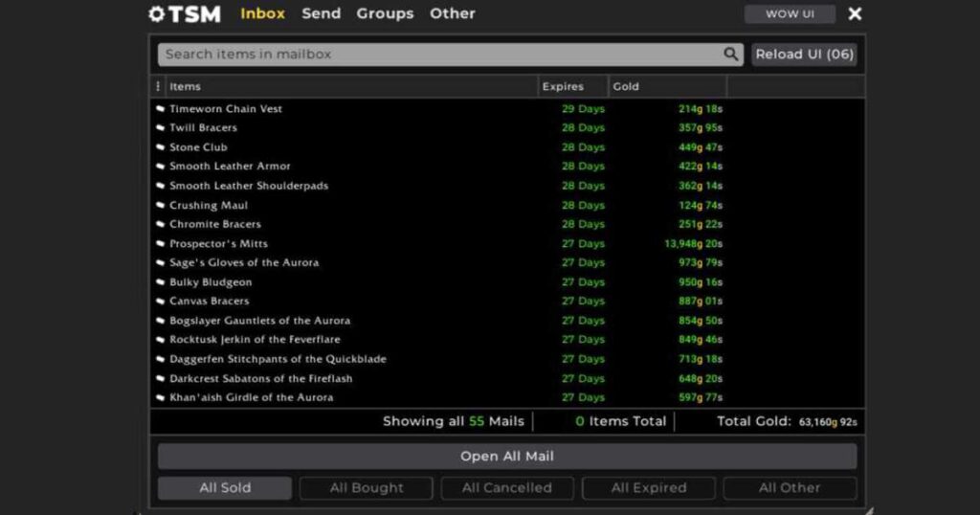Go to the Other tab

point(452,13)
